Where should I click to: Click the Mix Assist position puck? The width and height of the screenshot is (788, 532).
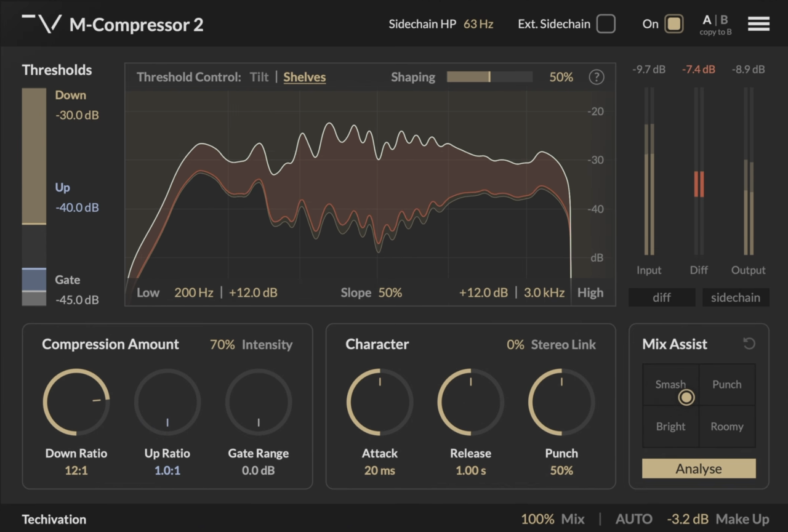click(x=686, y=397)
